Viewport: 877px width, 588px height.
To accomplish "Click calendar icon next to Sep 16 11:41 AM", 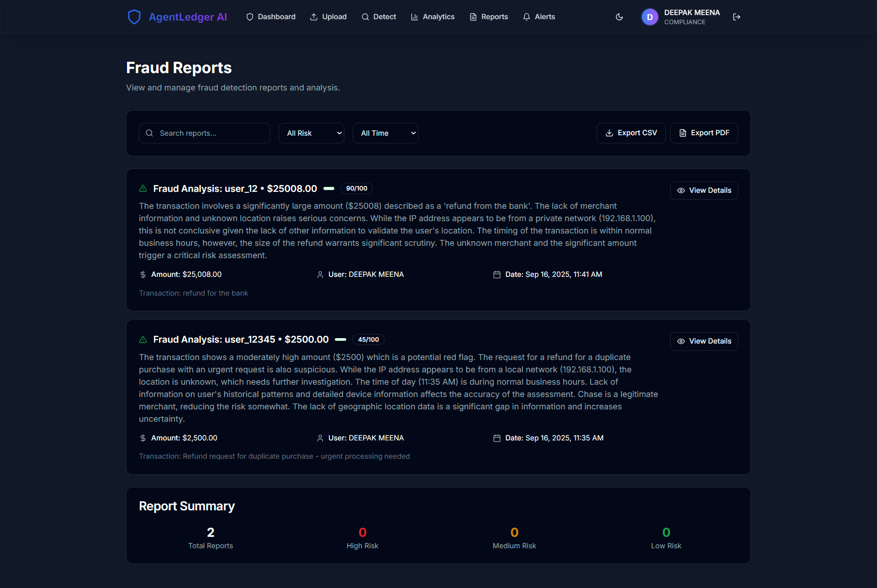I will (x=497, y=275).
